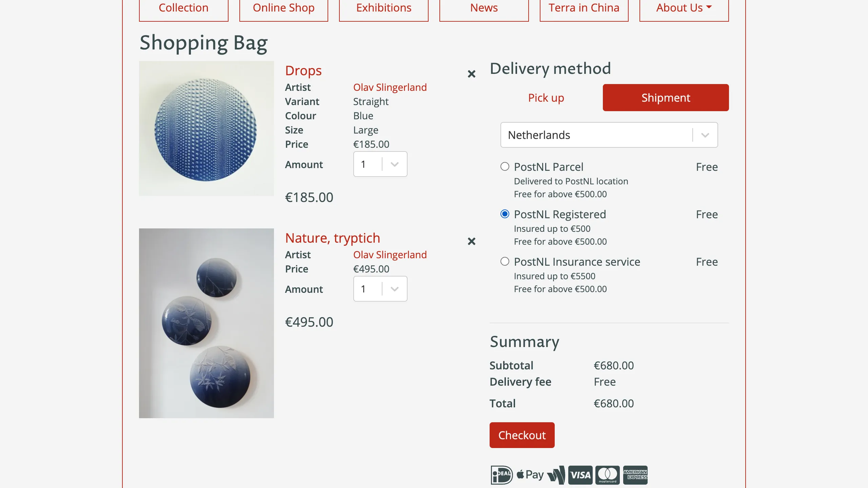Click the payment icon next to Apple Pay
Image resolution: width=868 pixels, height=488 pixels.
556,475
